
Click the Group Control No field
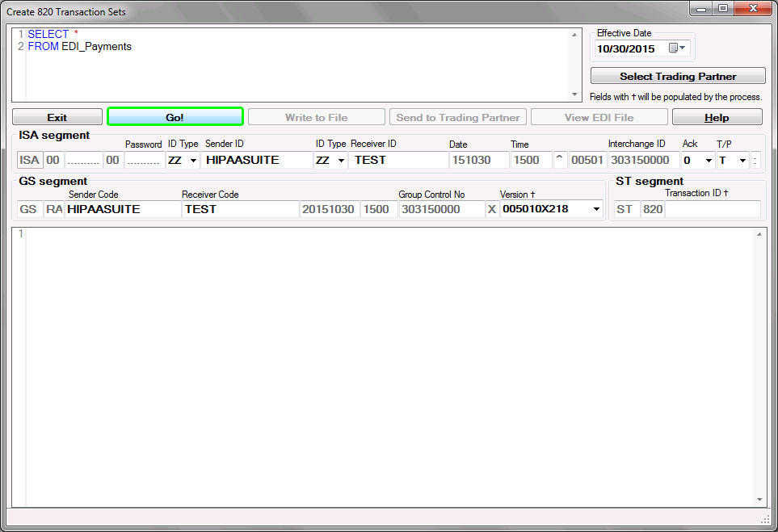coord(441,209)
